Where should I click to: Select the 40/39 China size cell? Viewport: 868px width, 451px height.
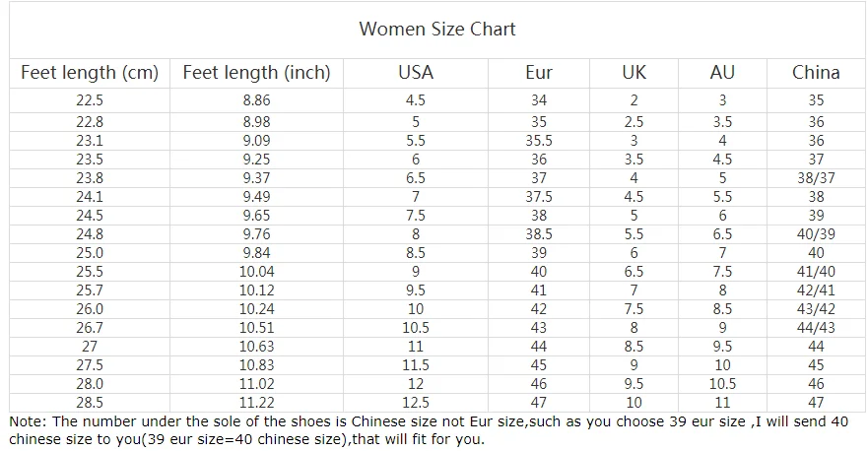coord(816,234)
